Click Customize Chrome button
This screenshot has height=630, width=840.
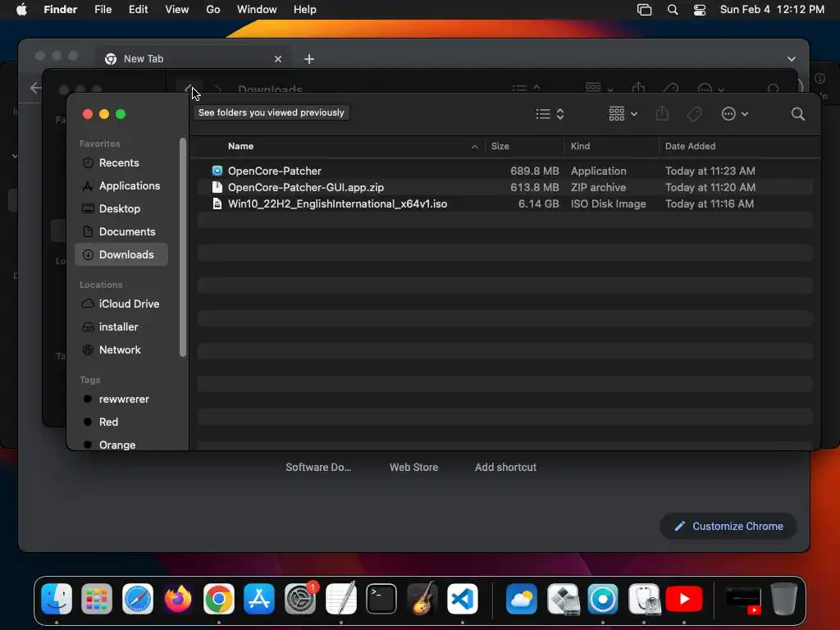click(x=728, y=527)
